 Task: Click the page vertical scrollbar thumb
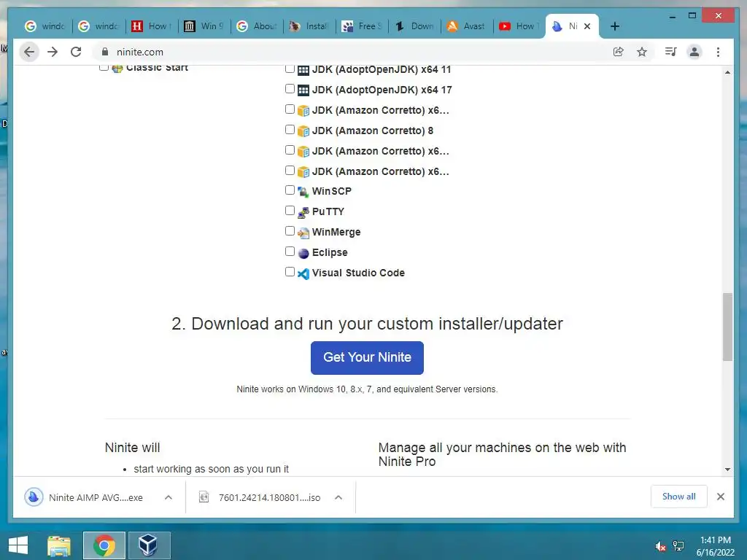pyautogui.click(x=727, y=327)
